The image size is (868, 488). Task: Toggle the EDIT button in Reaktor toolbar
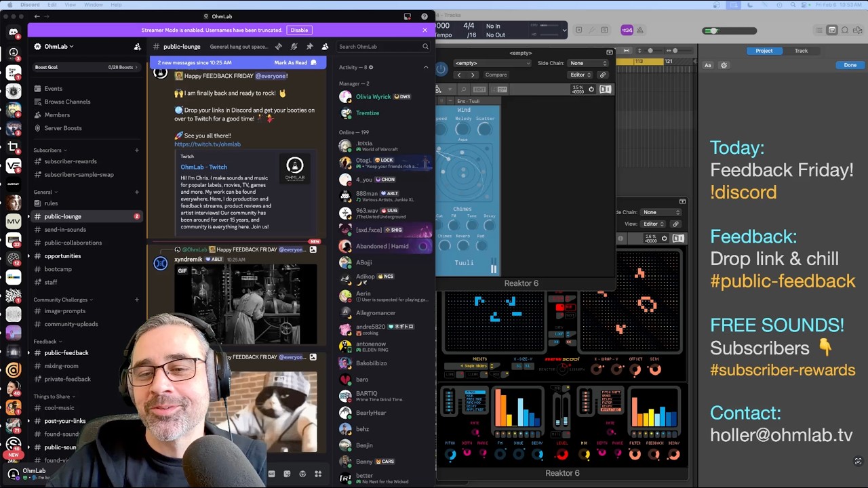479,89
